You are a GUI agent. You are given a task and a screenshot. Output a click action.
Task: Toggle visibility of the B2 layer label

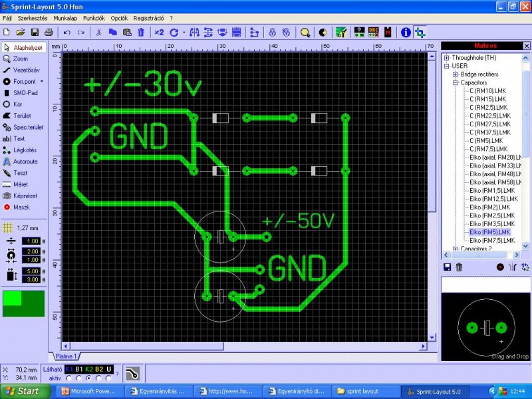pyautogui.click(x=99, y=369)
